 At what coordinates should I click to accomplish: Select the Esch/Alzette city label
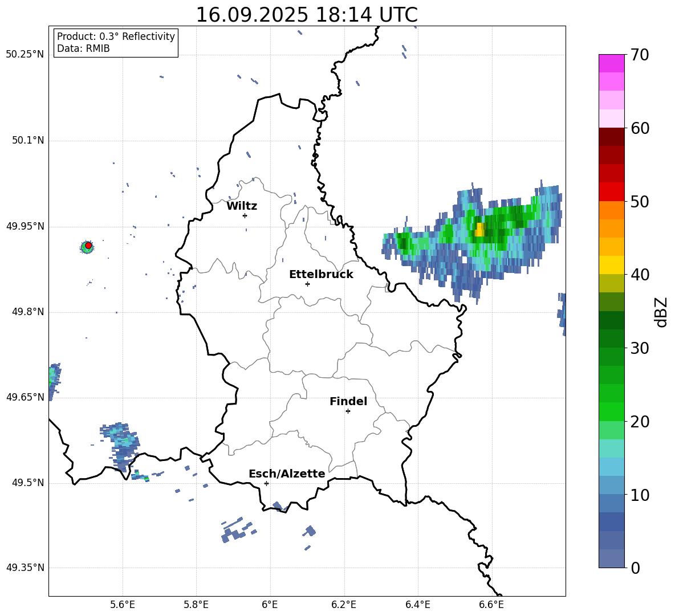tap(287, 474)
